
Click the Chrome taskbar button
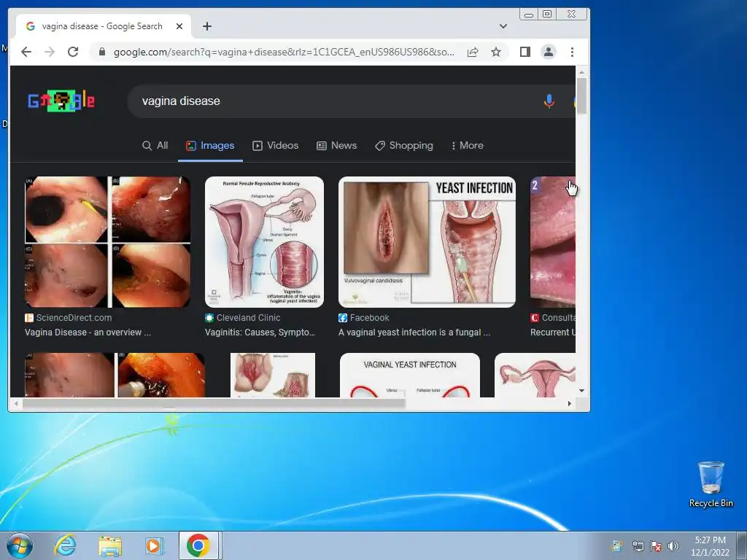198,545
